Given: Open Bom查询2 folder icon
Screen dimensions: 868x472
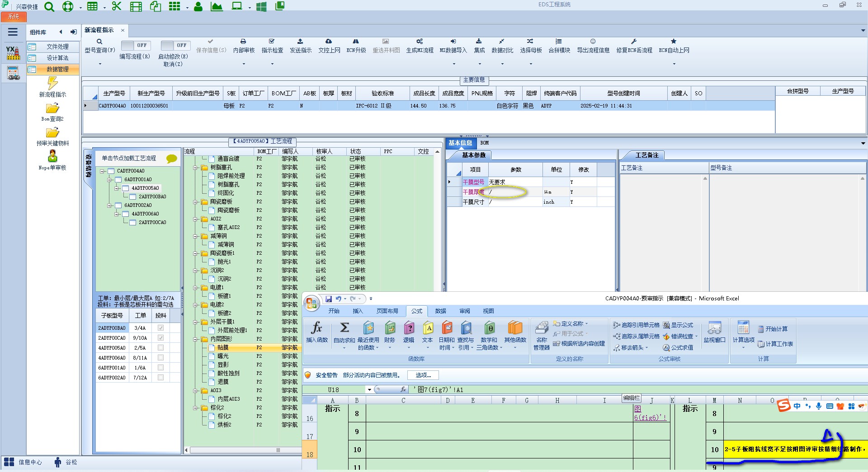Looking at the screenshot, I should tap(52, 108).
